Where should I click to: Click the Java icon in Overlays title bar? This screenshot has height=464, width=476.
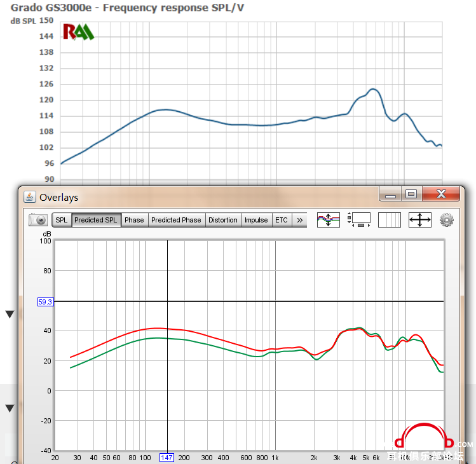(29, 197)
